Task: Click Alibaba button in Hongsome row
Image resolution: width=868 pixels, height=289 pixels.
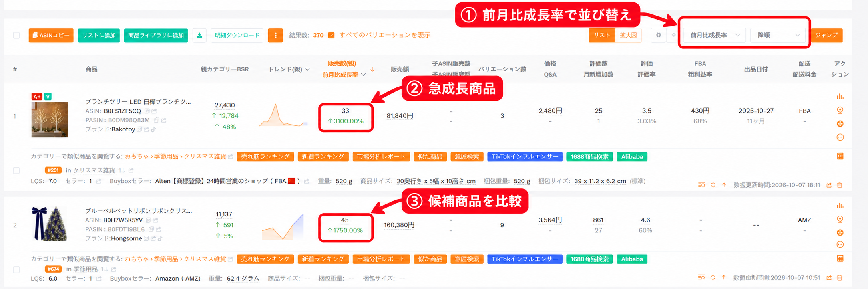Action: tap(632, 259)
